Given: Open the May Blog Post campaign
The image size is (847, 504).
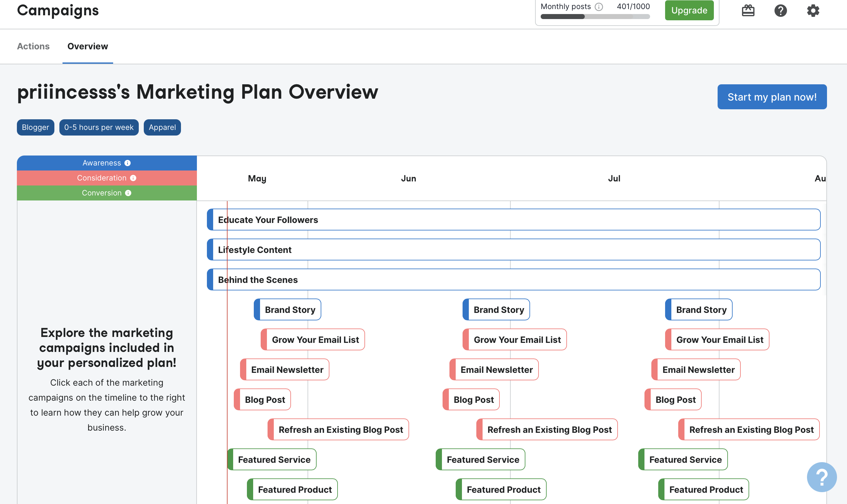Looking at the screenshot, I should tap(263, 399).
